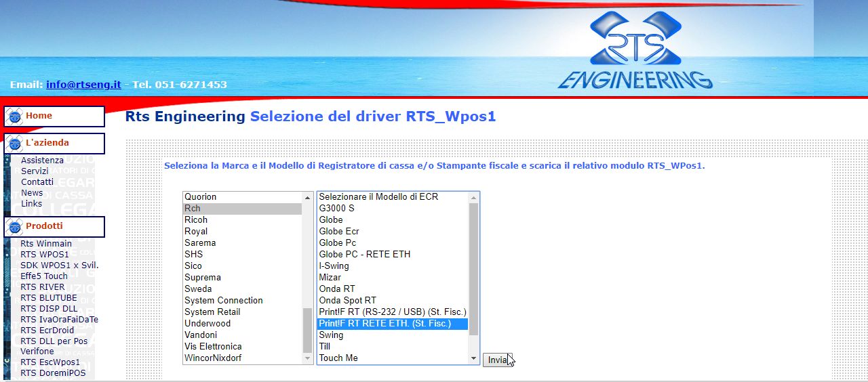Open the Effe5 Touch link
Image resolution: width=868 pixels, height=382 pixels.
coord(44,276)
